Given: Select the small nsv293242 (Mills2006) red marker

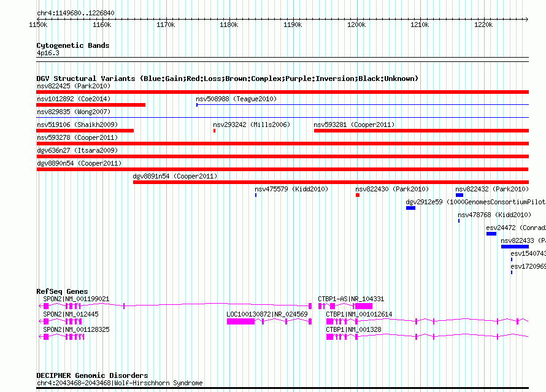Looking at the screenshot, I should tap(215, 131).
